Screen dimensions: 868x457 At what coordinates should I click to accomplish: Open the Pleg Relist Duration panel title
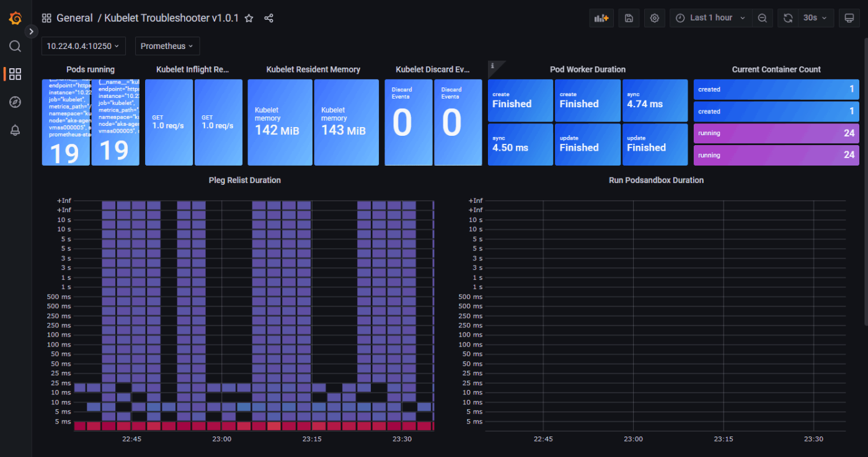245,180
